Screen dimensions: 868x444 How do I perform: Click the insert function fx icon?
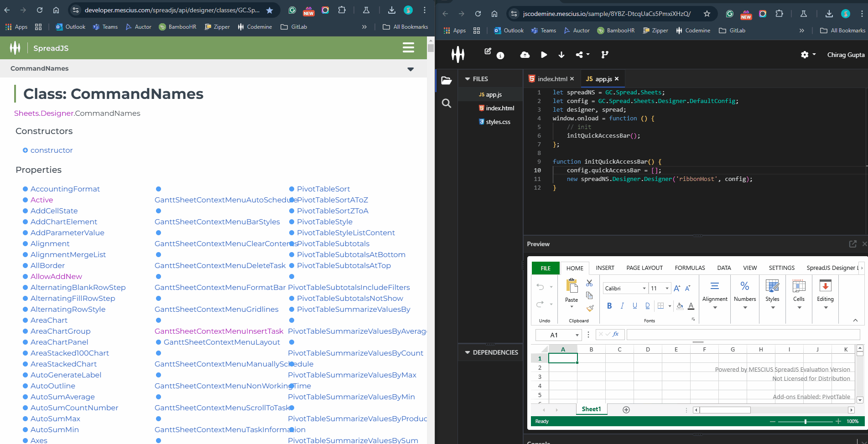coord(615,334)
